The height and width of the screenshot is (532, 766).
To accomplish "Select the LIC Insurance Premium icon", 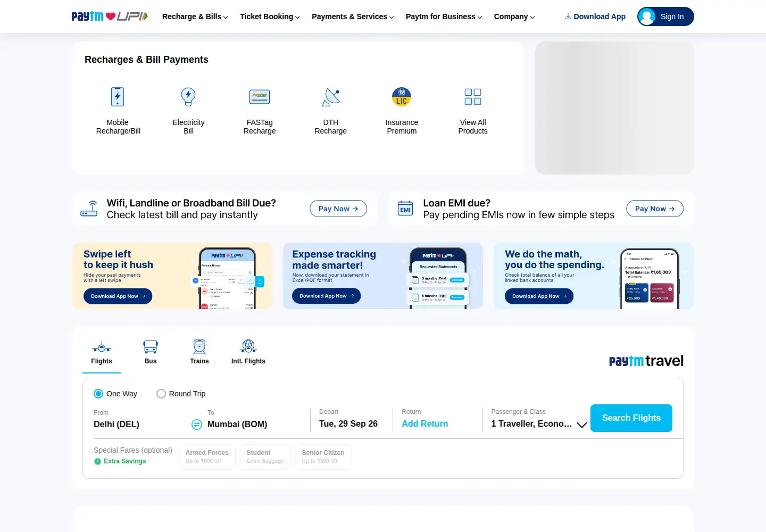I will [402, 97].
